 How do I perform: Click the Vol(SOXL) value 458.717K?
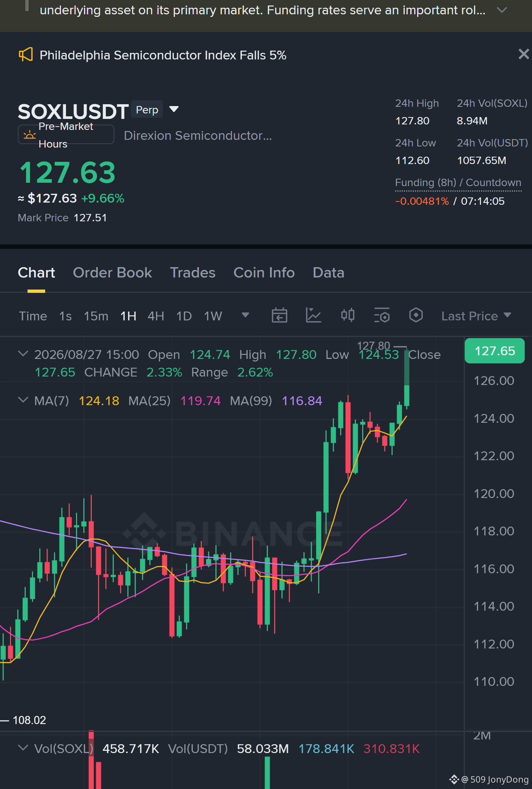coord(131,749)
